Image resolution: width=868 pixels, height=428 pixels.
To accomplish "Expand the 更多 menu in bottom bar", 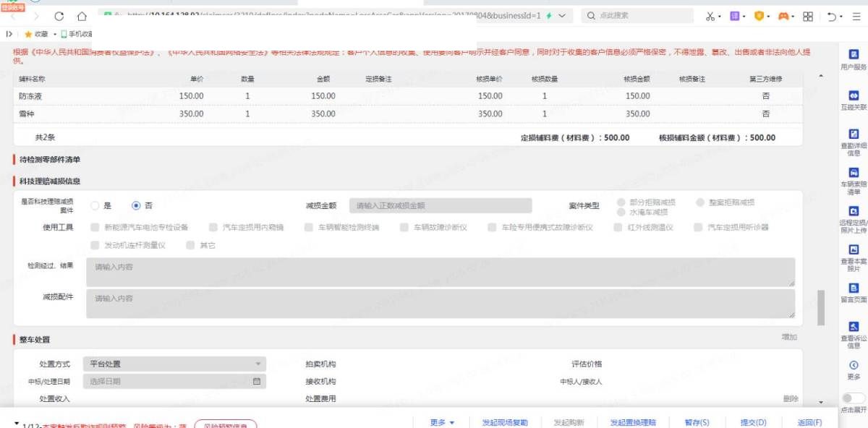I will pyautogui.click(x=442, y=422).
